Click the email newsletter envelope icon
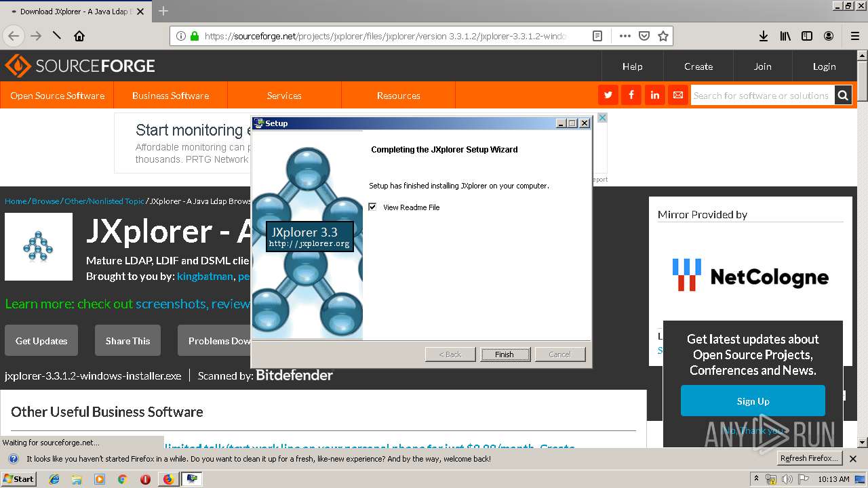Screen dimensions: 868x488 pos(677,96)
